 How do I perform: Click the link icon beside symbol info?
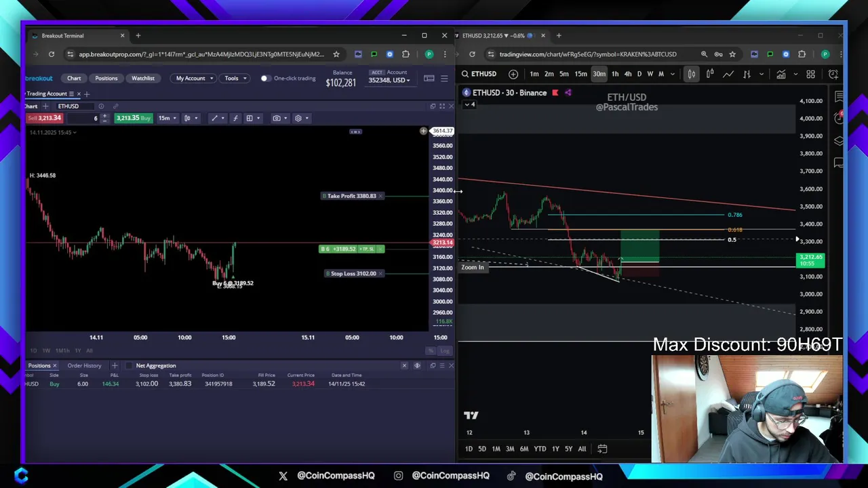click(x=116, y=106)
